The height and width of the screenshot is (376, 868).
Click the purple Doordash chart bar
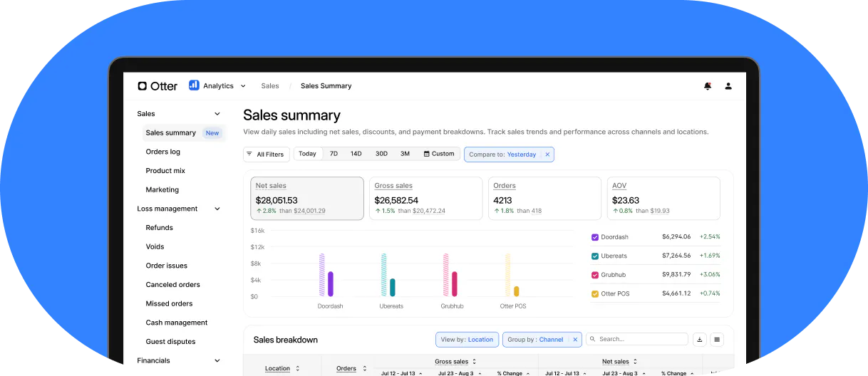pos(330,283)
